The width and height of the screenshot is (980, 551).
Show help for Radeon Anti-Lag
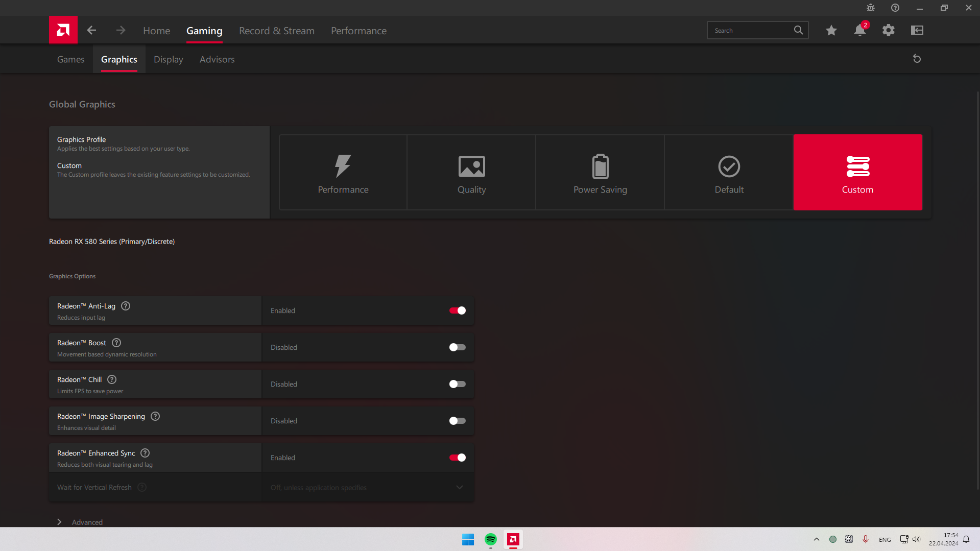[126, 306]
